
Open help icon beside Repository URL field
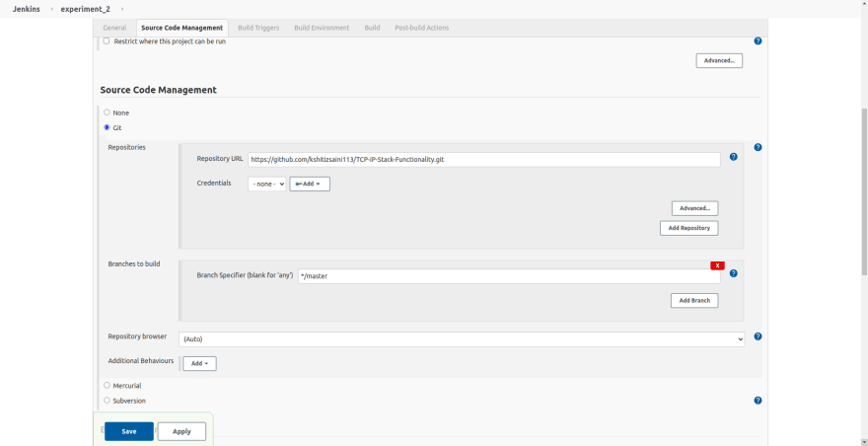click(734, 157)
